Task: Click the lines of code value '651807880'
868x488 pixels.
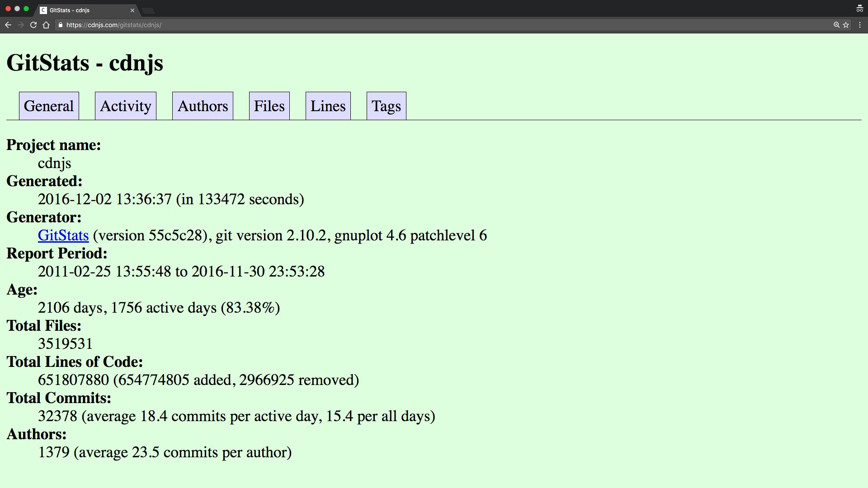Action: 74,380
